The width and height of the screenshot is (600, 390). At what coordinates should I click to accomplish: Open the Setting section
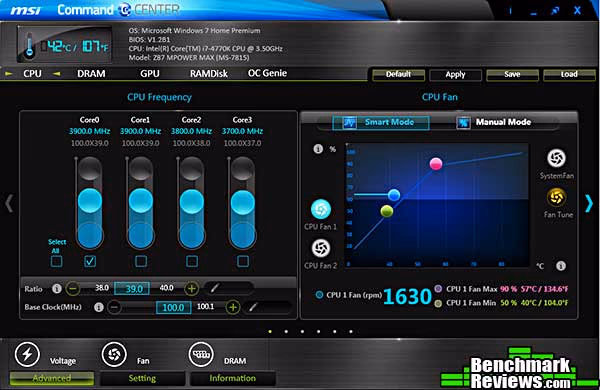(x=142, y=379)
